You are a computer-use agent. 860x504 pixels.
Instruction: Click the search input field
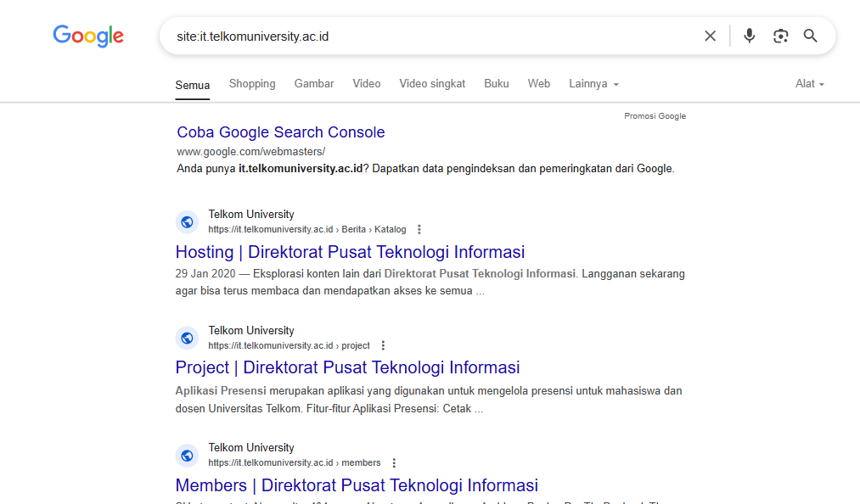[x=428, y=36]
